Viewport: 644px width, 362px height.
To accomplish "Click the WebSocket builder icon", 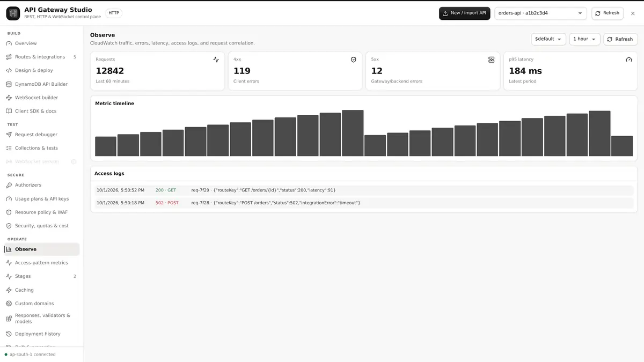I will 9,98.
